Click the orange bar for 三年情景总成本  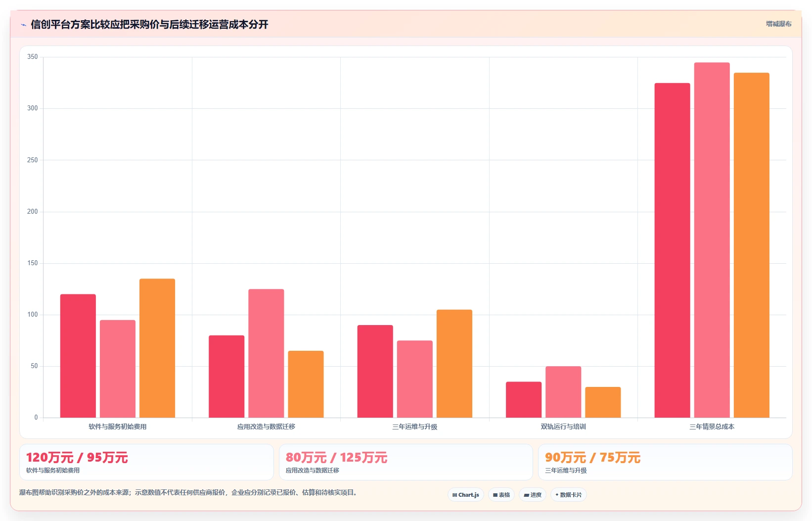click(x=752, y=245)
